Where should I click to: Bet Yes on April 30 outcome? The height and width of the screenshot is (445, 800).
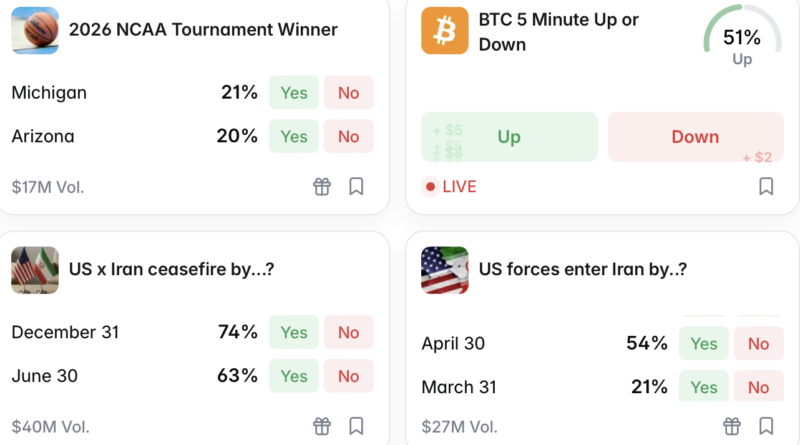(704, 344)
